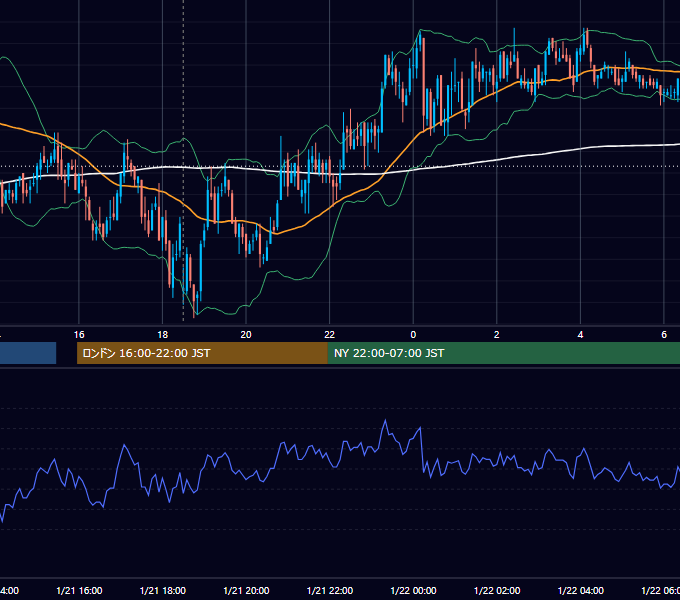The height and width of the screenshot is (600, 680).
Task: Click the 20 hour label on price chart axis
Action: (x=246, y=335)
